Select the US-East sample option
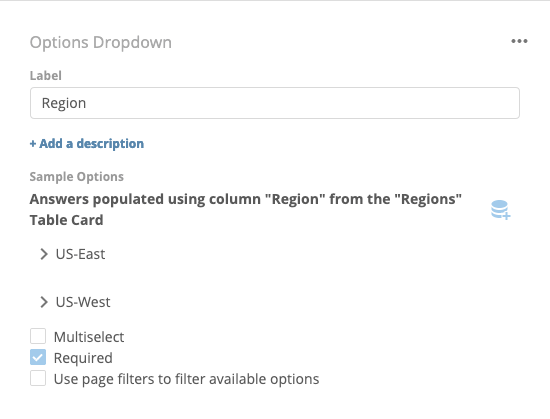This screenshot has width=550, height=419. (x=80, y=254)
